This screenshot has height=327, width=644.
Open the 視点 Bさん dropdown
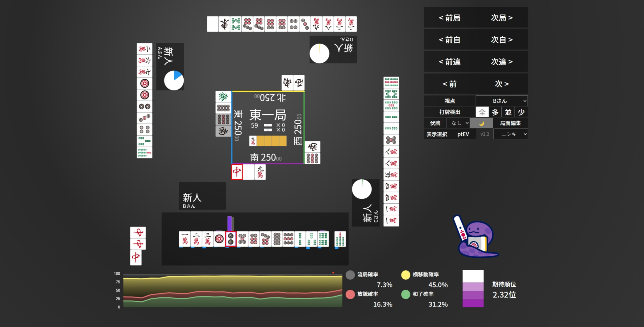point(501,101)
